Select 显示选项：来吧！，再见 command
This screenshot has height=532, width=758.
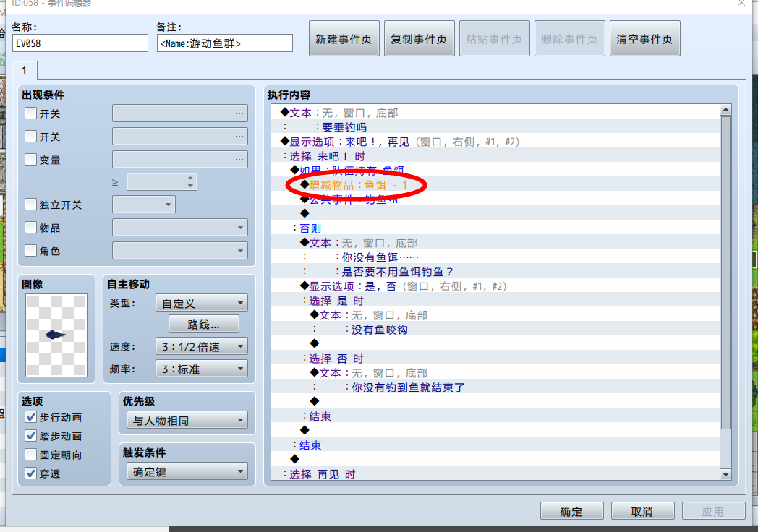[x=495, y=142]
